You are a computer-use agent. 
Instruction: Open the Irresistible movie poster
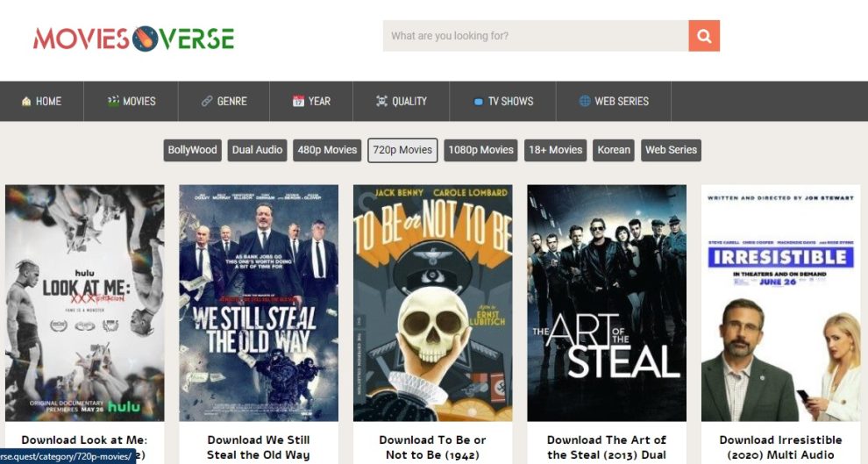coord(780,303)
